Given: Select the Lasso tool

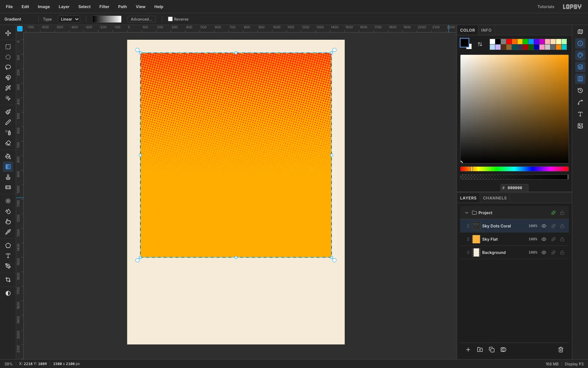Looking at the screenshot, I should (x=8, y=67).
